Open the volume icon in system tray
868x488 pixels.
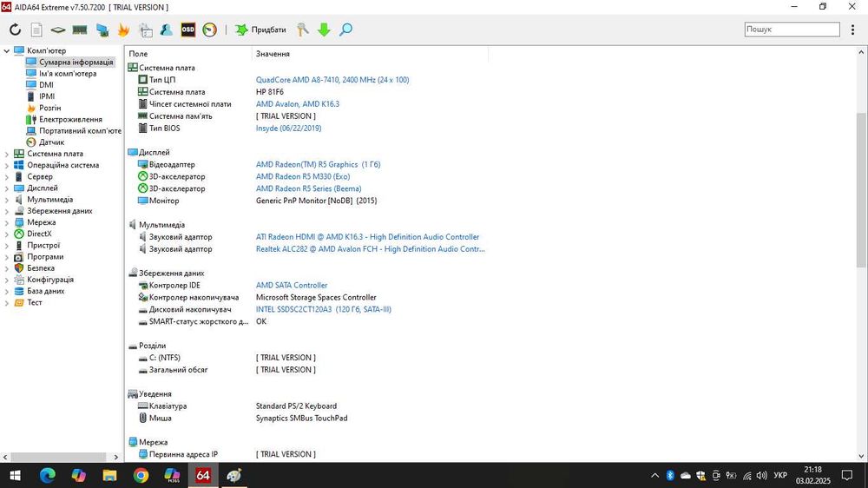pos(762,475)
